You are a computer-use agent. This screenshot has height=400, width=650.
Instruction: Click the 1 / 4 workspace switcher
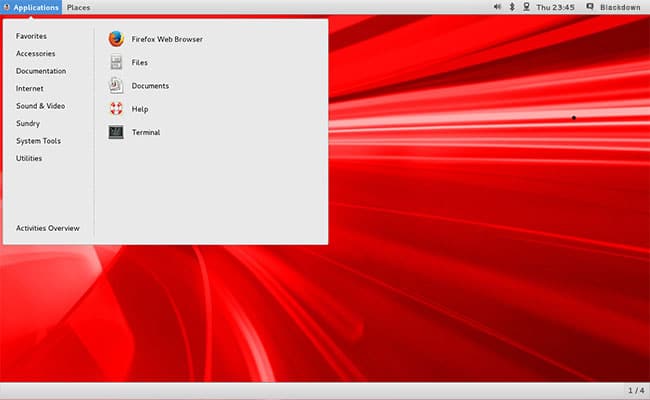pos(636,390)
